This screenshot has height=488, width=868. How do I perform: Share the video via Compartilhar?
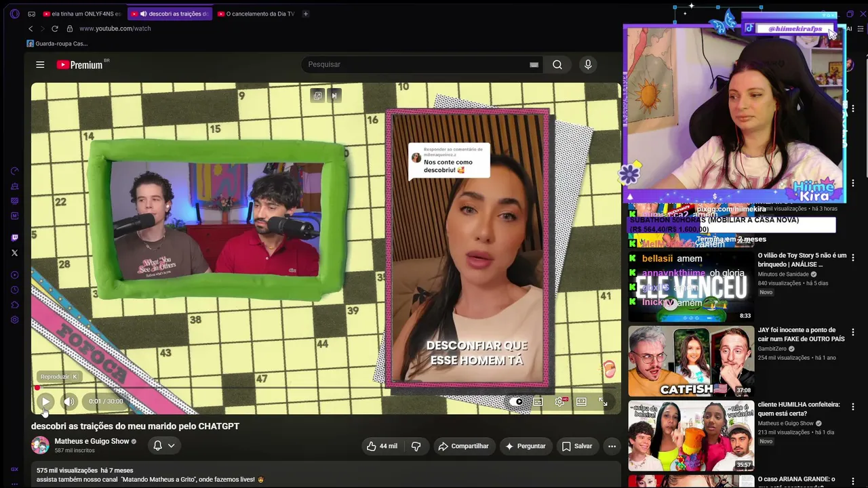tap(463, 446)
